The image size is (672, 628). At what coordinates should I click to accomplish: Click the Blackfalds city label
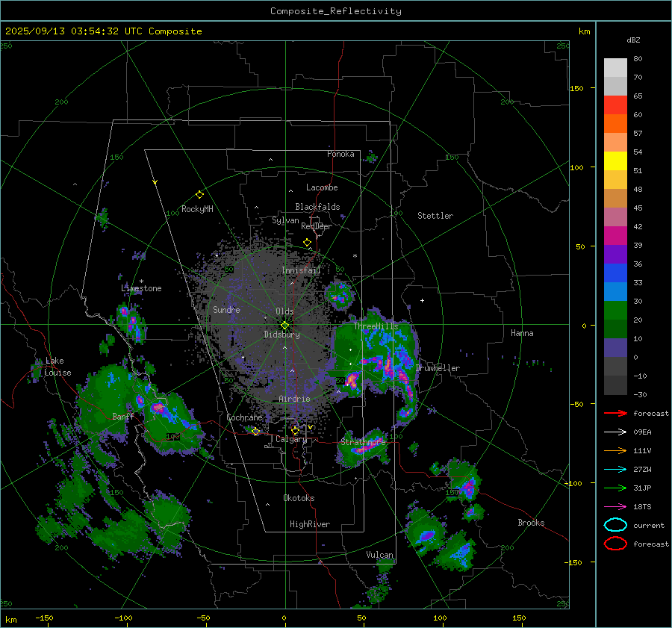point(317,207)
